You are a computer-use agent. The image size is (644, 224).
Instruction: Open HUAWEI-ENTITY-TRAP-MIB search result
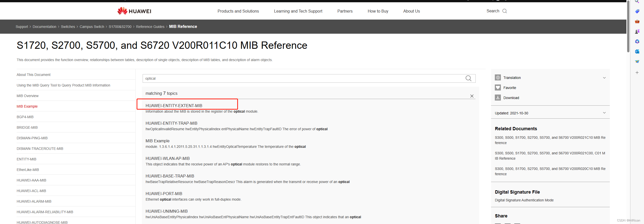tap(171, 123)
